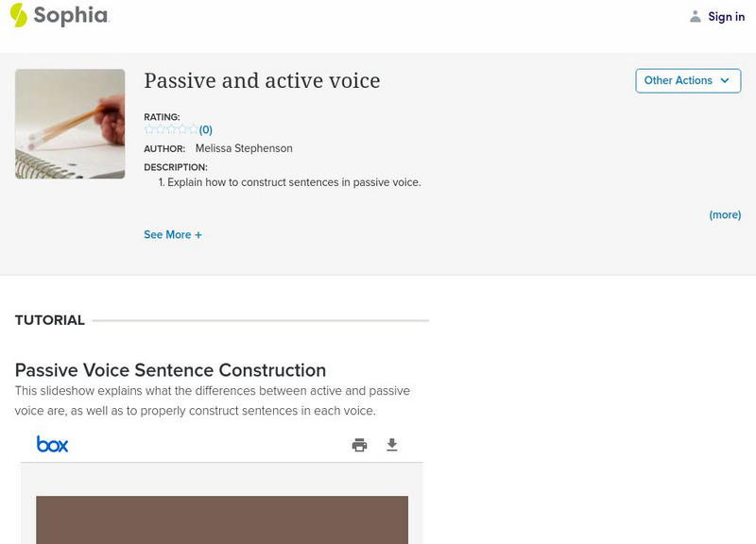The width and height of the screenshot is (756, 544).
Task: Click the fifth rating star
Action: click(x=193, y=129)
